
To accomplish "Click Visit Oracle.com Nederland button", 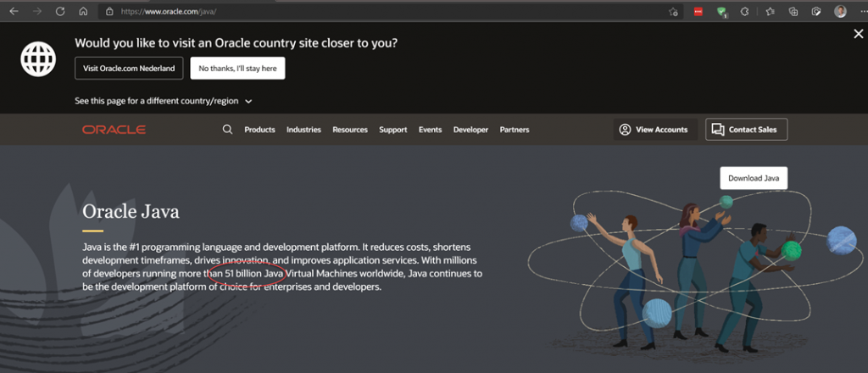I will pos(129,68).
